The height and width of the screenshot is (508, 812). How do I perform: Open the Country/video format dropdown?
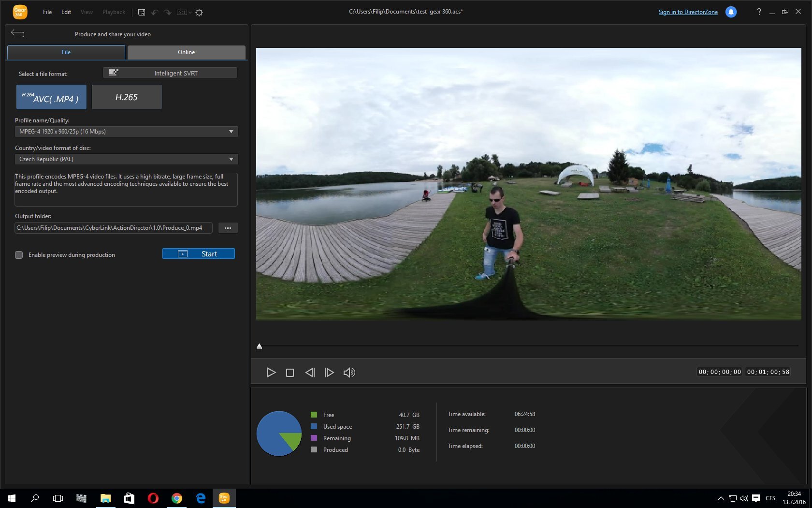pos(231,159)
